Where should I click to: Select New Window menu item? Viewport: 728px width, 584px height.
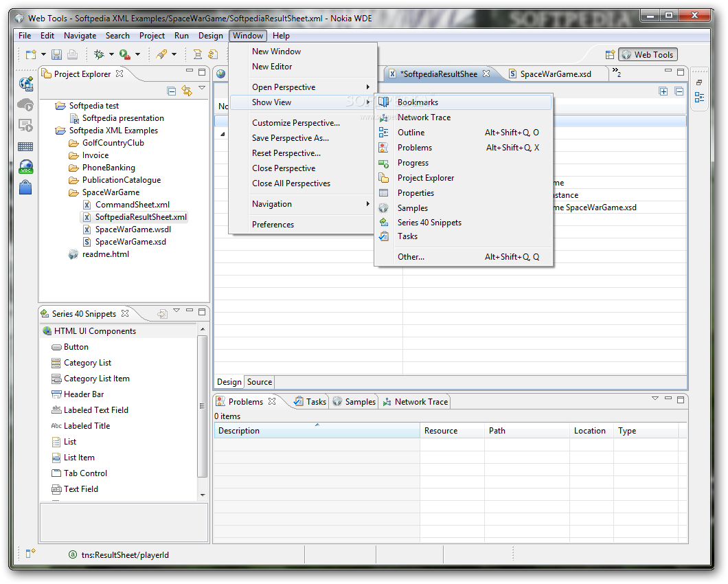click(x=303, y=52)
